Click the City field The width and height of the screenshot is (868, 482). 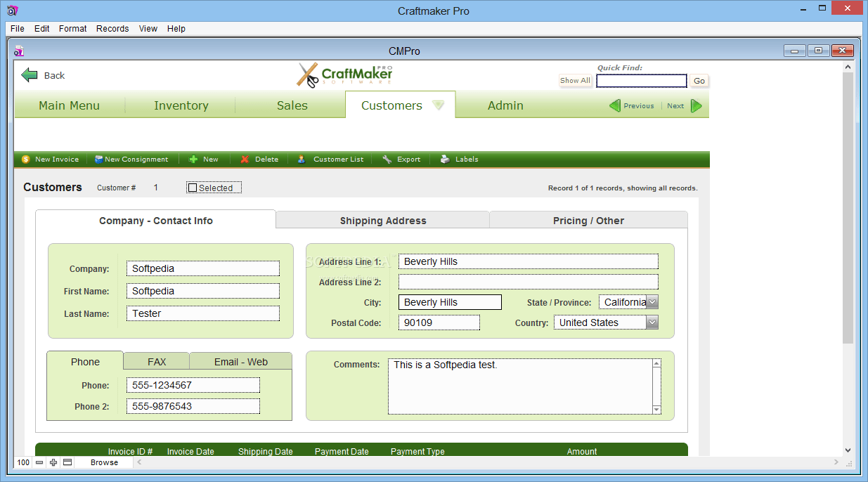point(450,302)
